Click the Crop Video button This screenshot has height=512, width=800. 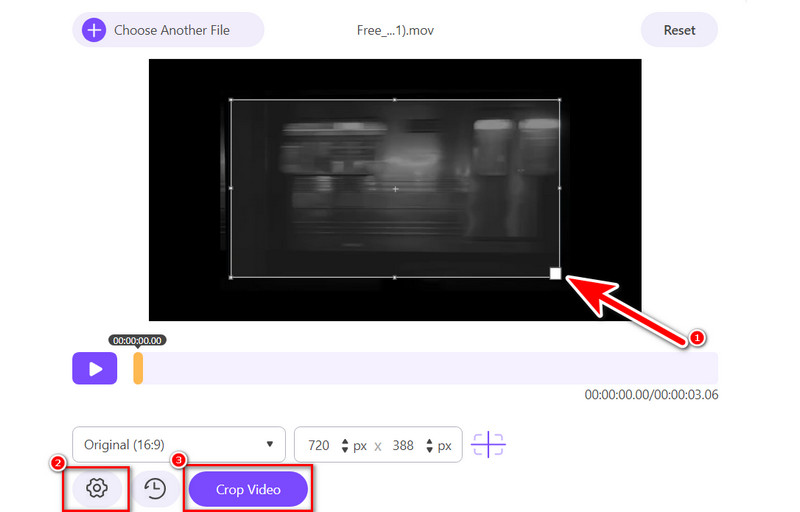click(x=248, y=490)
